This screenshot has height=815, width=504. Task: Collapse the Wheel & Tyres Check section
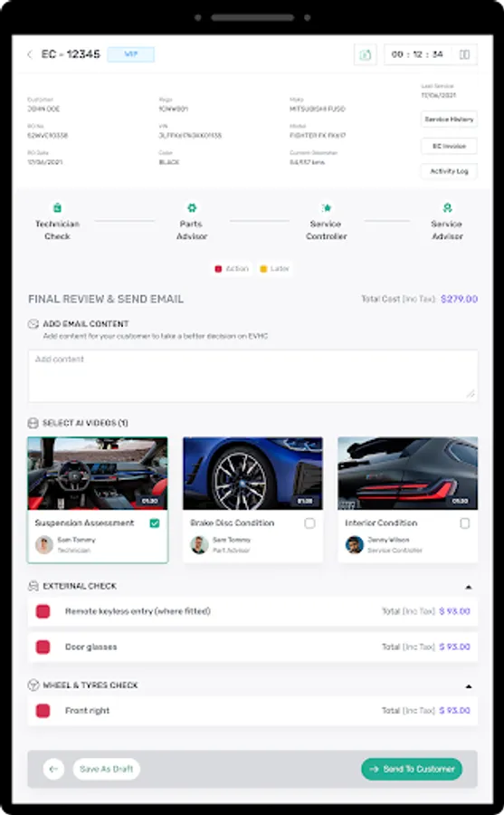[468, 686]
